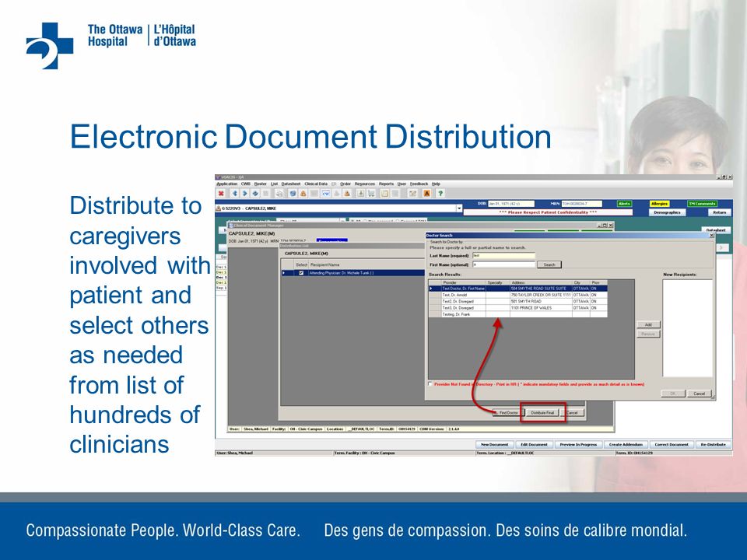Click the red X toolbar icon

click(x=221, y=194)
